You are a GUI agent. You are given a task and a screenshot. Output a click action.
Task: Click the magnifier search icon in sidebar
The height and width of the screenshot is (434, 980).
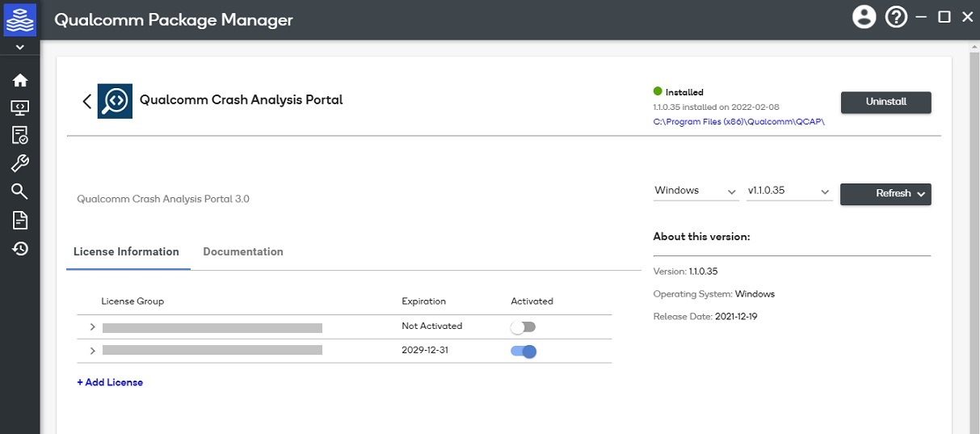tap(19, 192)
